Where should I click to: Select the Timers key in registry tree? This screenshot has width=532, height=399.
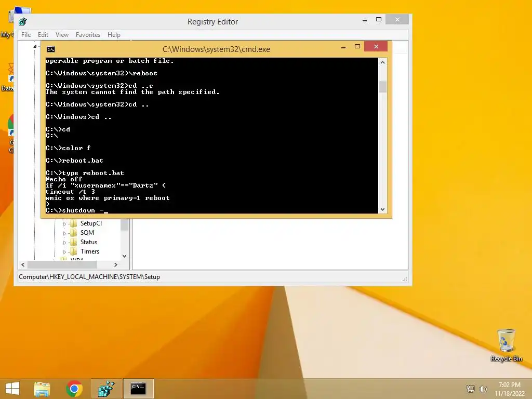coord(89,251)
